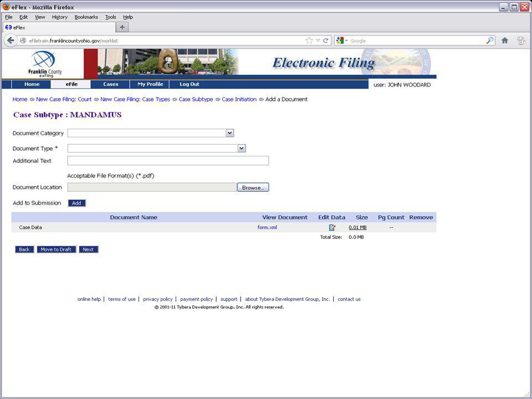532x399 pixels.
Task: Open the History menu
Action: pyautogui.click(x=60, y=17)
